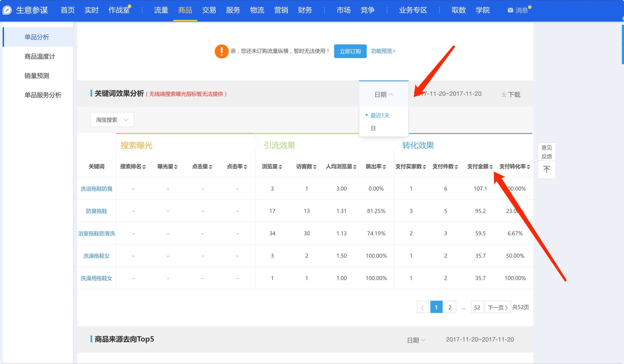This screenshot has height=364, width=624.
Task: Collapse the open 日期 dropdown
Action: pyautogui.click(x=383, y=94)
